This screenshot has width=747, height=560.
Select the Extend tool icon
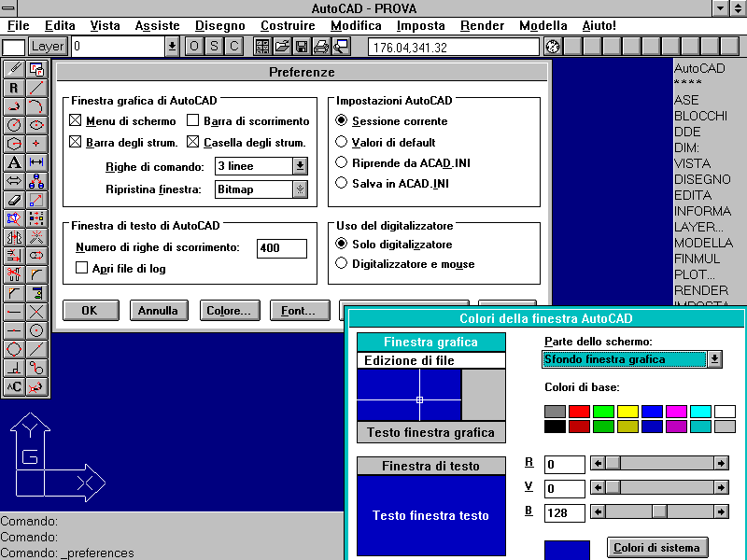point(14,256)
